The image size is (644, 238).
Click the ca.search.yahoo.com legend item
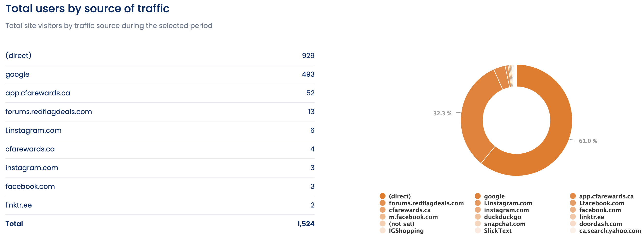(x=610, y=231)
